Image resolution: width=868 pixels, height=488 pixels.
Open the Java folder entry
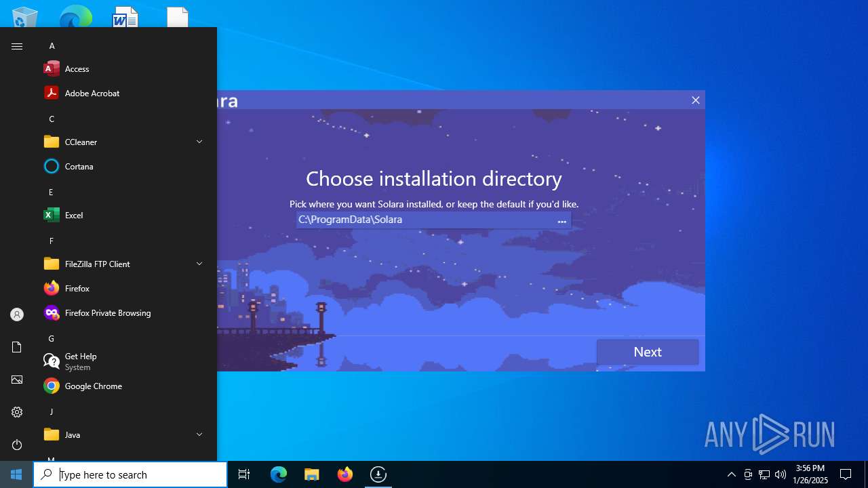coord(125,434)
